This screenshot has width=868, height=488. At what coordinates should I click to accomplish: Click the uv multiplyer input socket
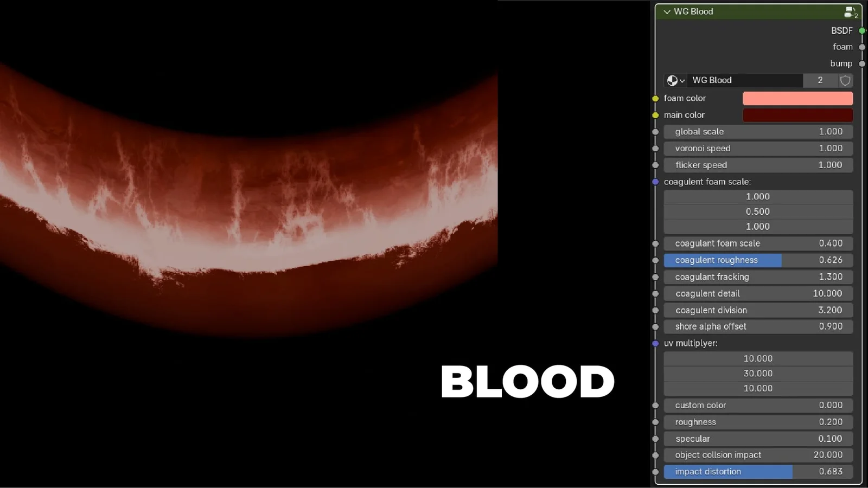pos(655,343)
